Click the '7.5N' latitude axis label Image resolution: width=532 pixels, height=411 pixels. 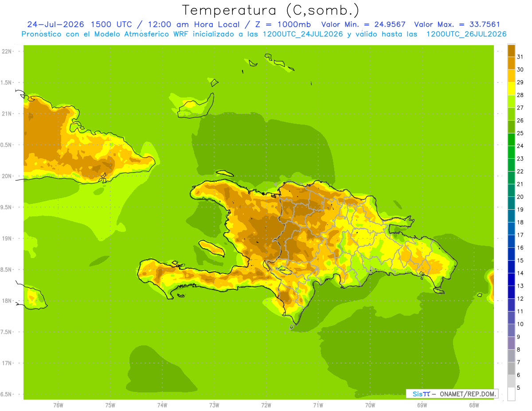7,332
